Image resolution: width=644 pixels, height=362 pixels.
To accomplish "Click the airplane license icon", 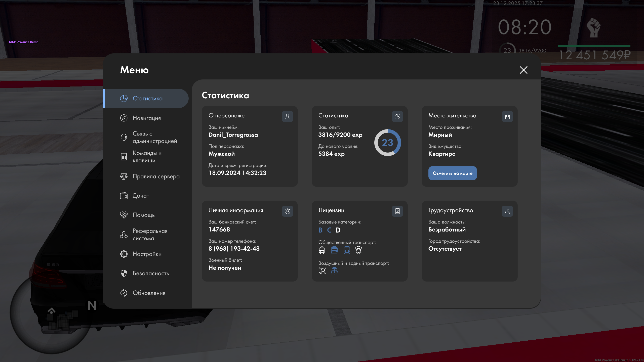I will point(322,271).
